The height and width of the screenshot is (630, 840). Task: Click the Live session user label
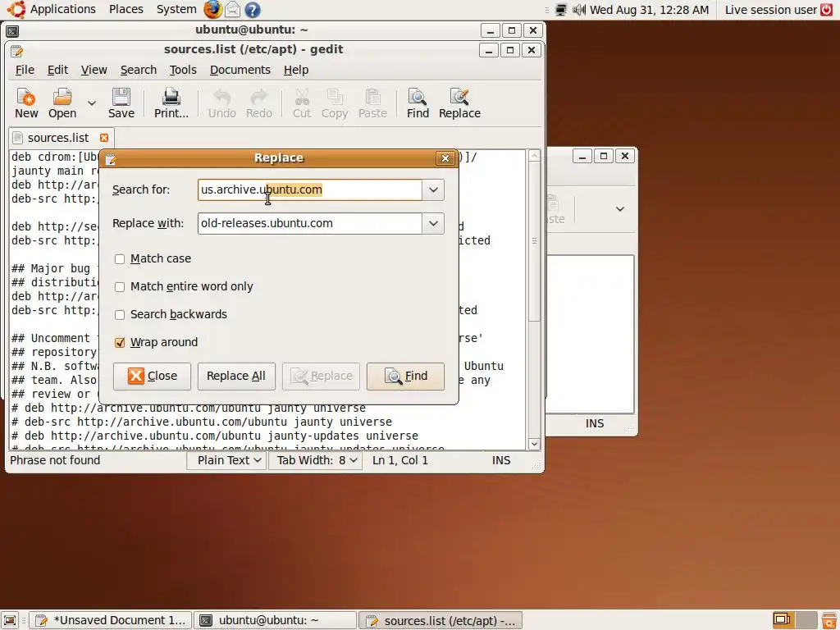(x=771, y=10)
